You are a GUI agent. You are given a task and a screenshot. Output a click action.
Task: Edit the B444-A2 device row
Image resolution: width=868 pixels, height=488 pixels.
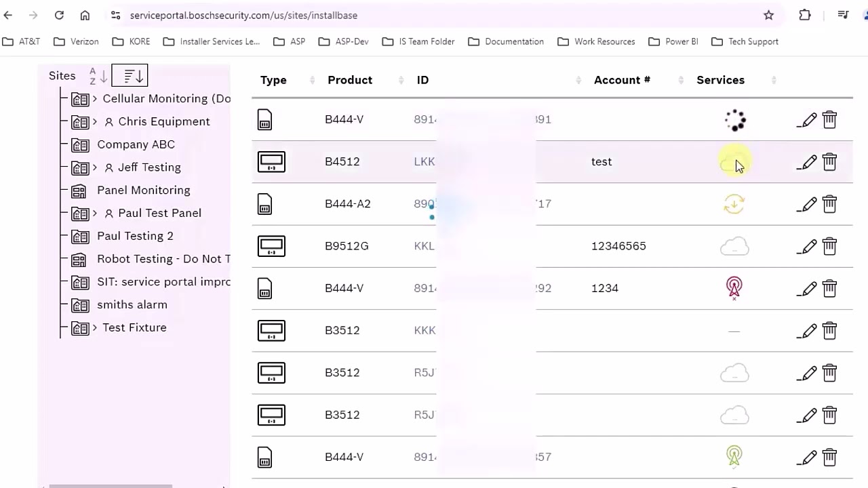pos(807,204)
